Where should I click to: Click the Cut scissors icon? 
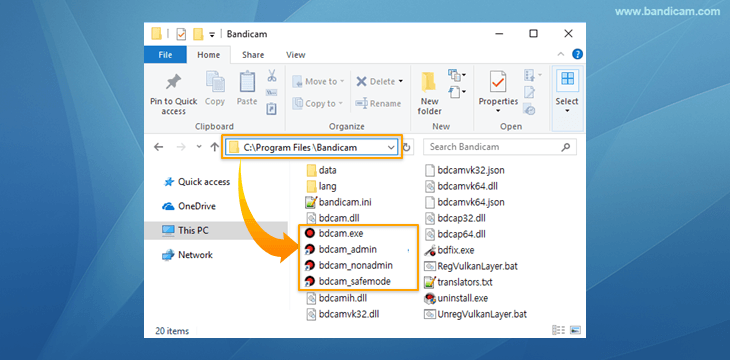point(272,75)
